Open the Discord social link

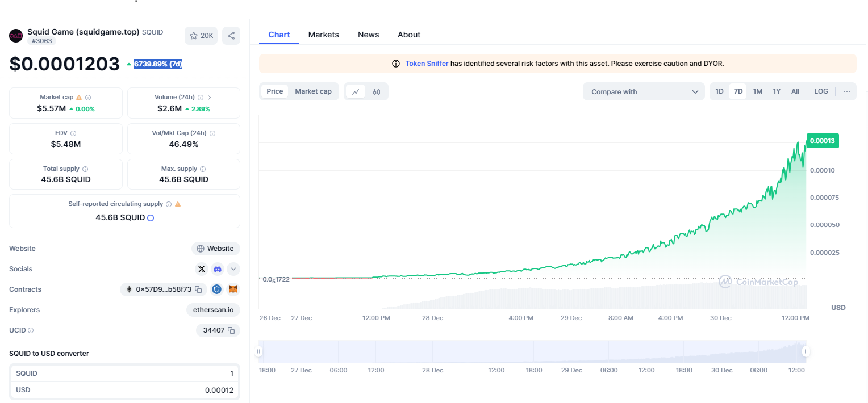[x=217, y=269]
